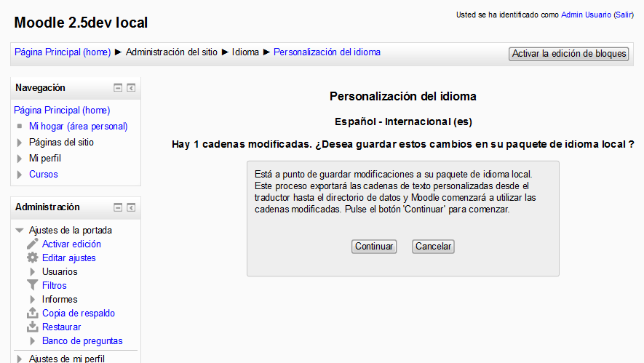Select Ajustes de mi perfil label
Screen dimensions: 644x363
pyautogui.click(x=66, y=358)
